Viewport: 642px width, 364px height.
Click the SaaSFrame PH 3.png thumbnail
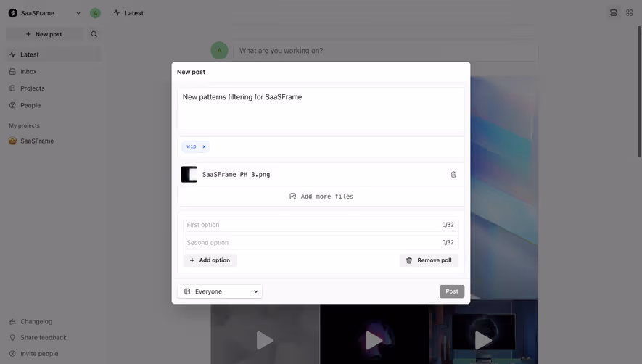189,175
